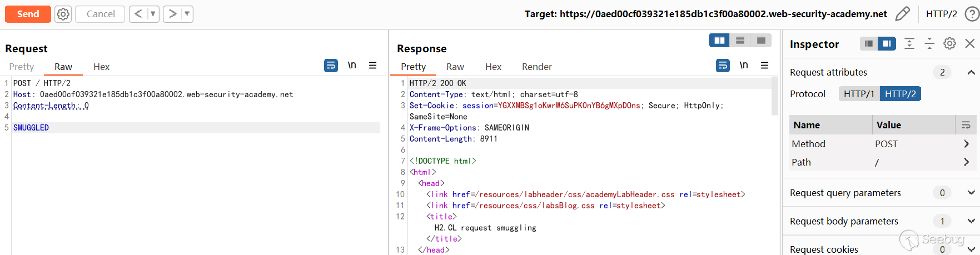Screen dimensions: 980x255
Task: Open Burp help question mark icon
Action: (x=972, y=14)
